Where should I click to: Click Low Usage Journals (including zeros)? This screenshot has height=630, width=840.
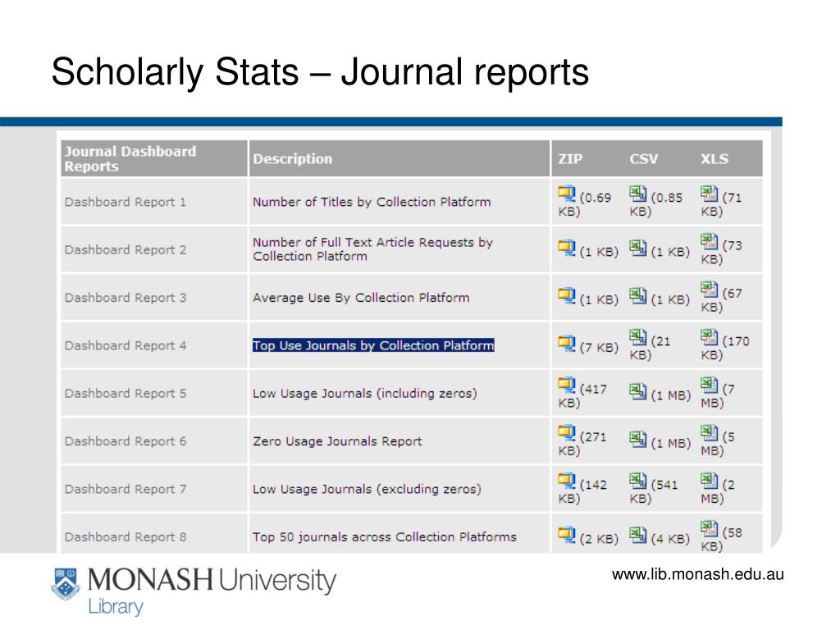(x=365, y=393)
